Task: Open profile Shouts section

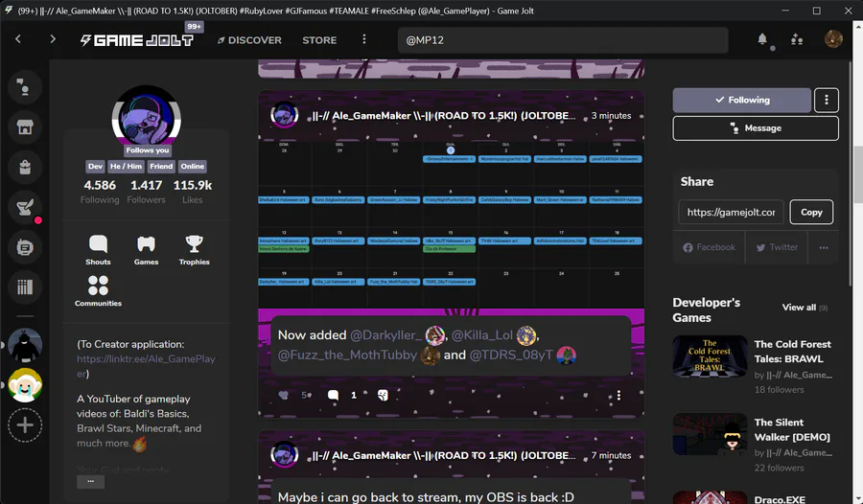Action: pyautogui.click(x=98, y=250)
